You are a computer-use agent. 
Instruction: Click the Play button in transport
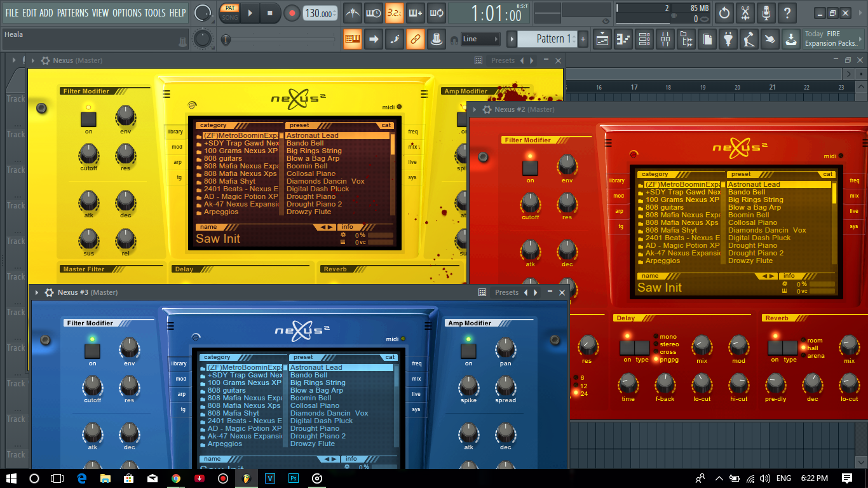point(250,13)
